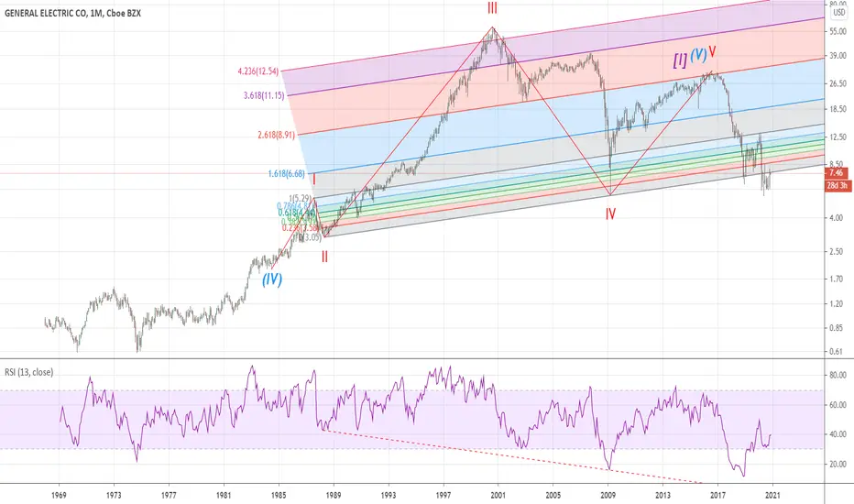Image resolution: width=854 pixels, height=504 pixels.
Task: Click the RSI 80.00 axis value
Action: [838, 375]
